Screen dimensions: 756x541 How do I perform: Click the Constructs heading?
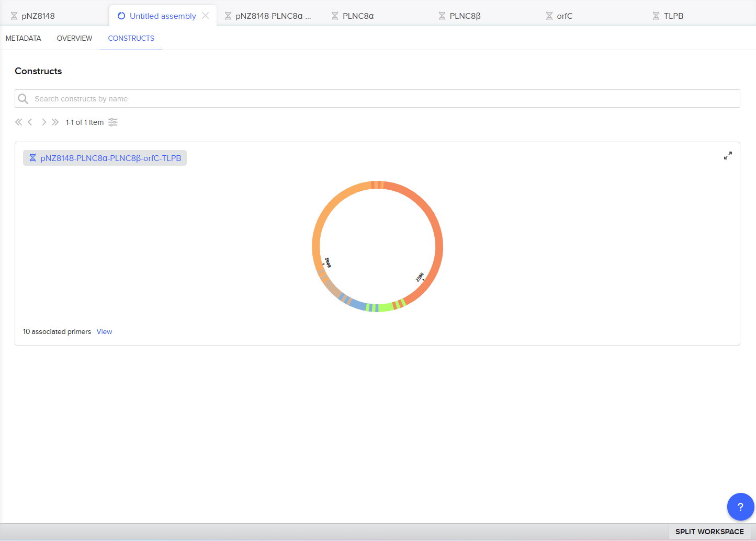38,71
